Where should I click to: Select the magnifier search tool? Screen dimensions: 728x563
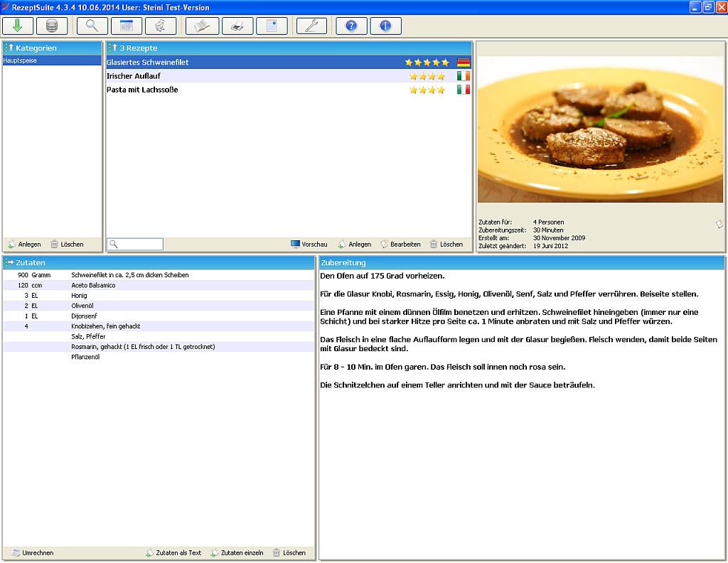point(92,26)
